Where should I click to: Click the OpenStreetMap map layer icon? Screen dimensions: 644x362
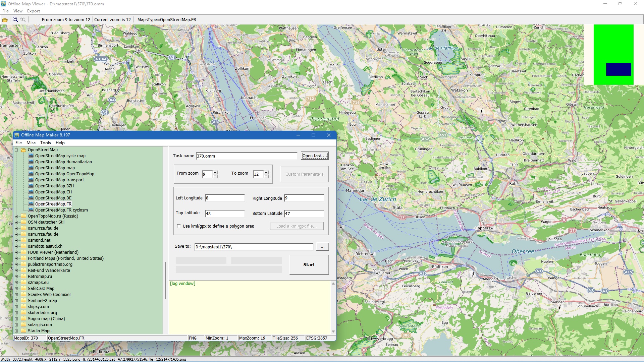[x=31, y=168]
